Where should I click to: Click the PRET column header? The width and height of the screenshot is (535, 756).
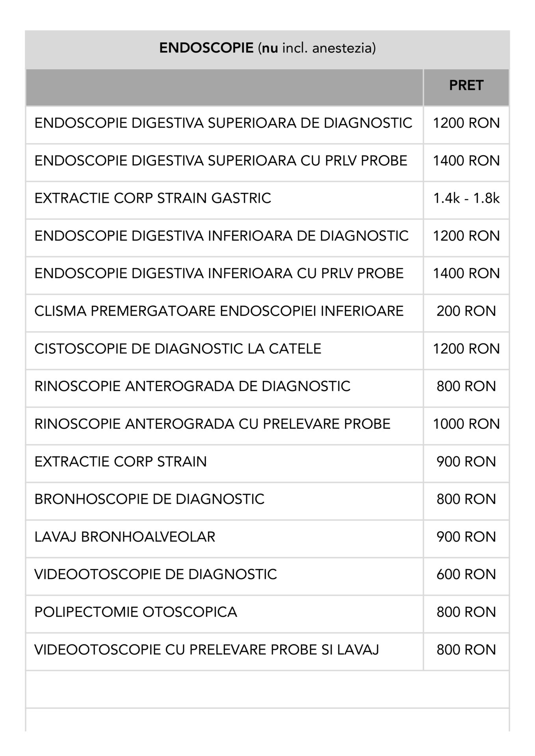(466, 85)
